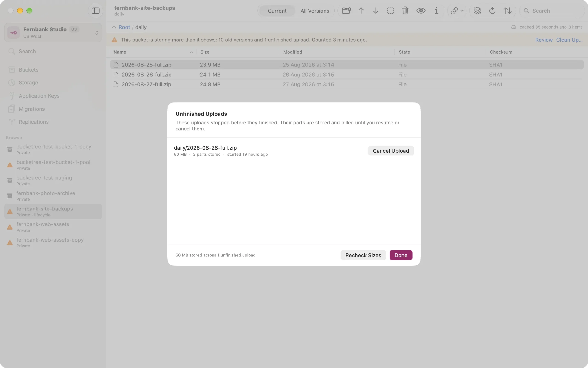Open the Fernbank Studio account switcher
The width and height of the screenshot is (588, 368).
53,33
